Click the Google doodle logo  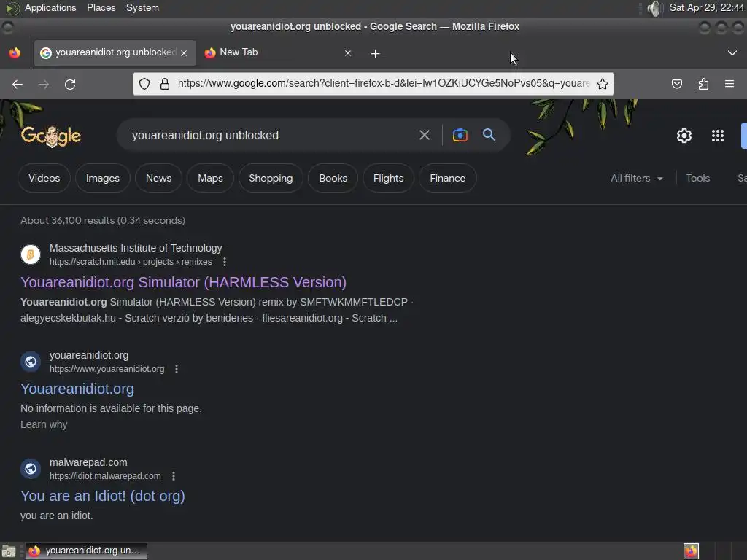point(51,136)
